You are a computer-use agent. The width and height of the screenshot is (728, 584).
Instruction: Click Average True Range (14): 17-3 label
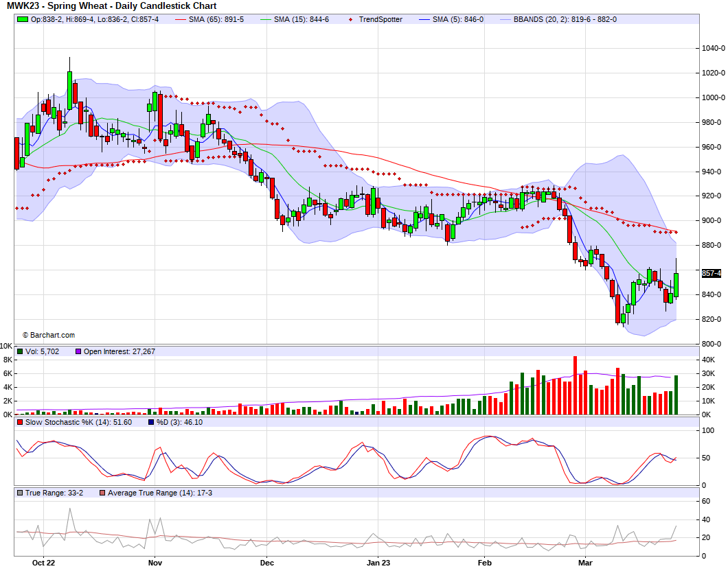[160, 493]
